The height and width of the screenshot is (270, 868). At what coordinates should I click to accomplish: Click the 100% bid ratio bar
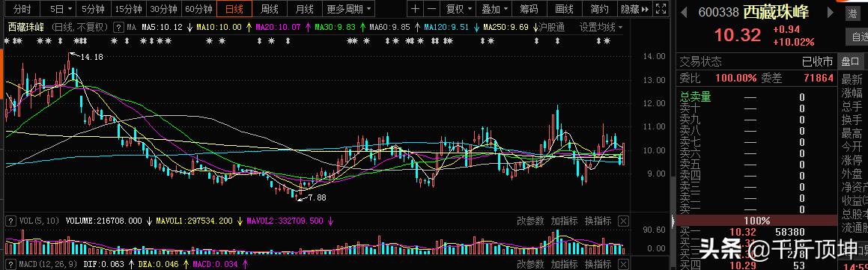tap(756, 220)
